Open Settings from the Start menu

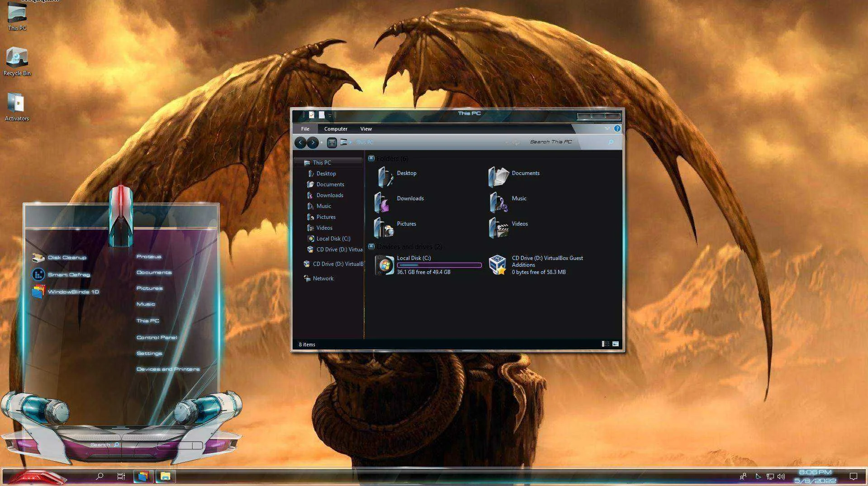tap(149, 353)
